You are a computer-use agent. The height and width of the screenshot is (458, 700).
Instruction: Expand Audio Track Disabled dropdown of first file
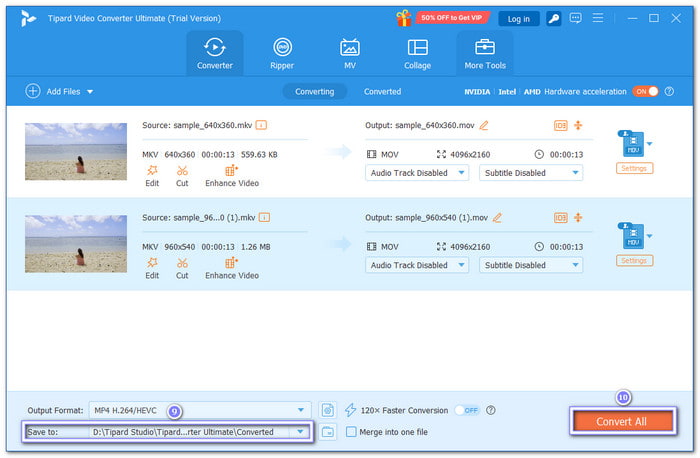click(417, 172)
